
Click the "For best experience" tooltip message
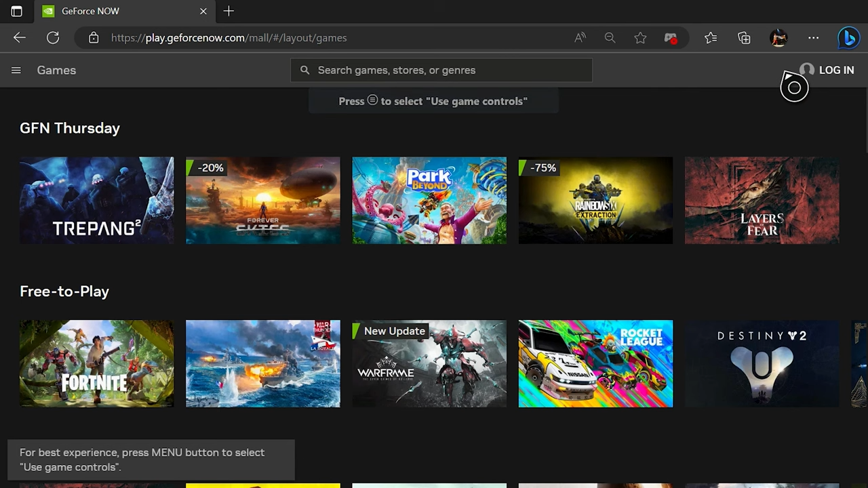[x=151, y=460]
